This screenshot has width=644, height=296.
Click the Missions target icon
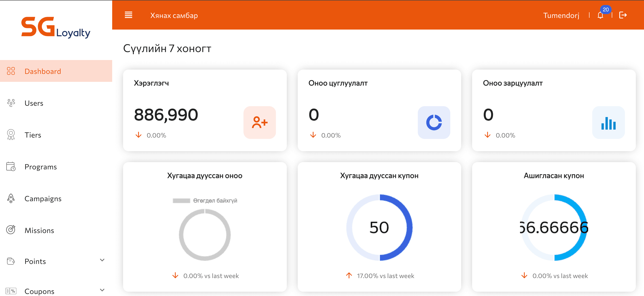point(11,230)
